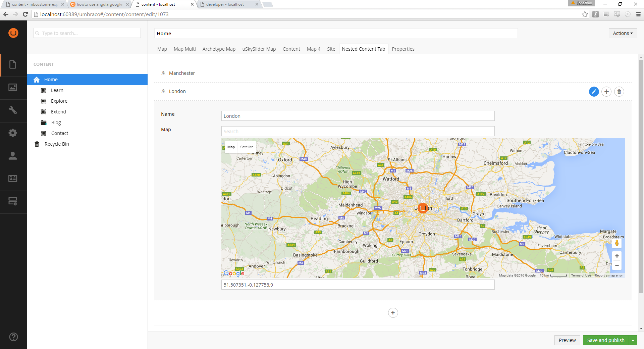Click the Street View pegman icon
644x349 pixels.
617,243
